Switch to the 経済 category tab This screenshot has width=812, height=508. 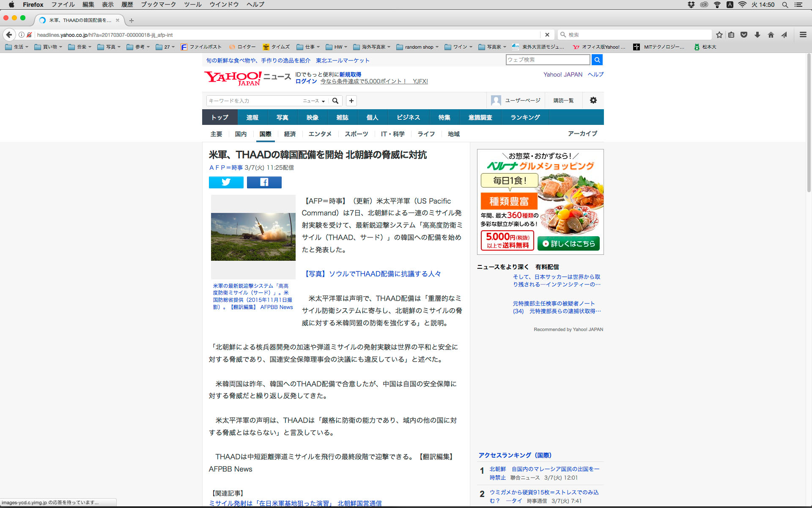(290, 134)
